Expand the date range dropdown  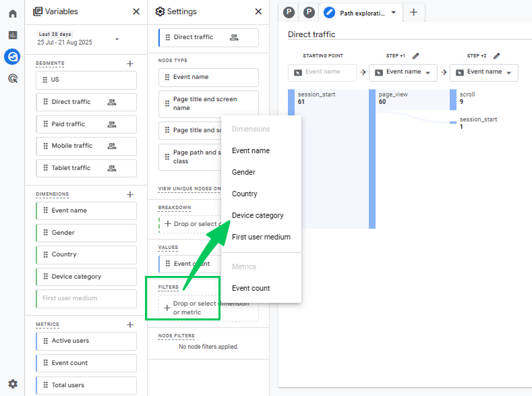(117, 39)
